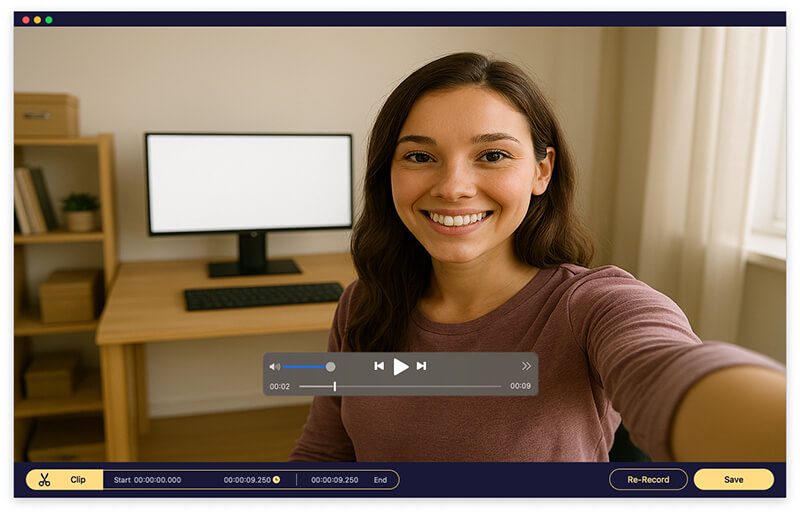
Task: Save the recording with Save button
Action: click(733, 480)
